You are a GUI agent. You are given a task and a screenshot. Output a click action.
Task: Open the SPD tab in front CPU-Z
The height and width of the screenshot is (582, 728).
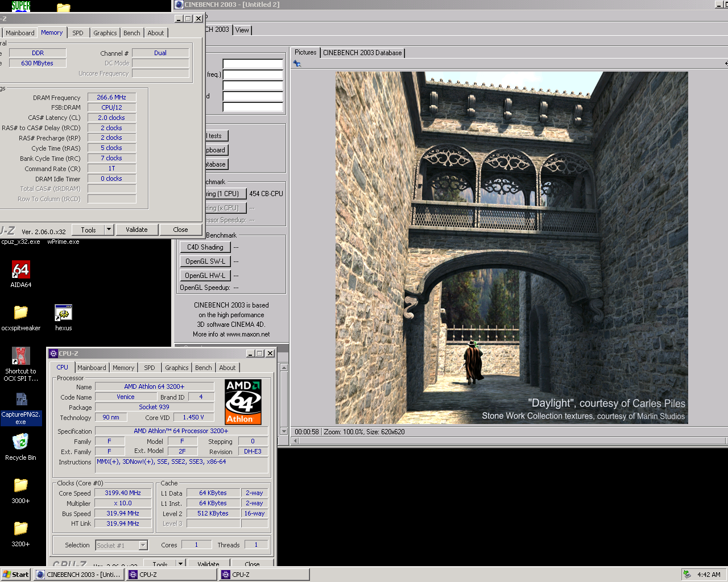coord(150,368)
